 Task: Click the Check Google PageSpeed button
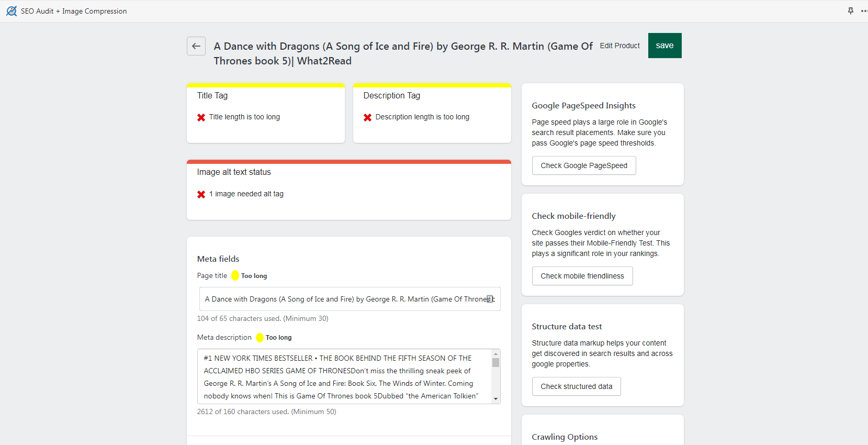pos(584,165)
